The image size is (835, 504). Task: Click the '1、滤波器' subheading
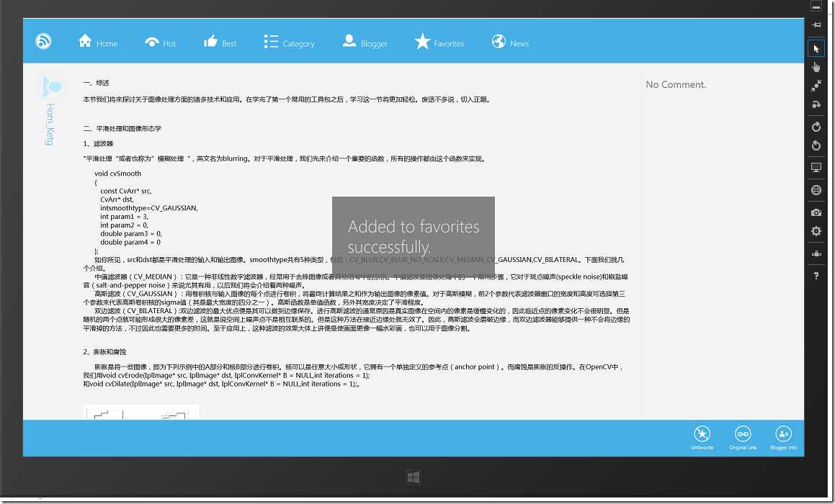pos(98,144)
